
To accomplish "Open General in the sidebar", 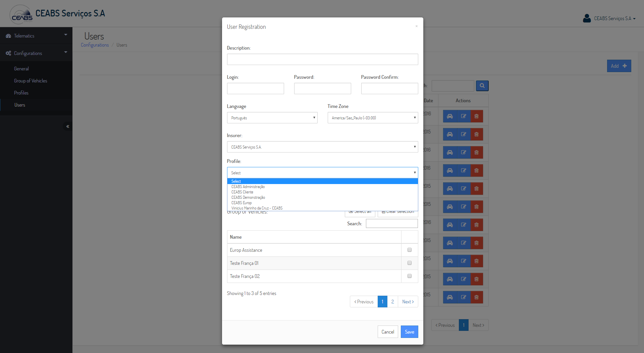I will (21, 69).
